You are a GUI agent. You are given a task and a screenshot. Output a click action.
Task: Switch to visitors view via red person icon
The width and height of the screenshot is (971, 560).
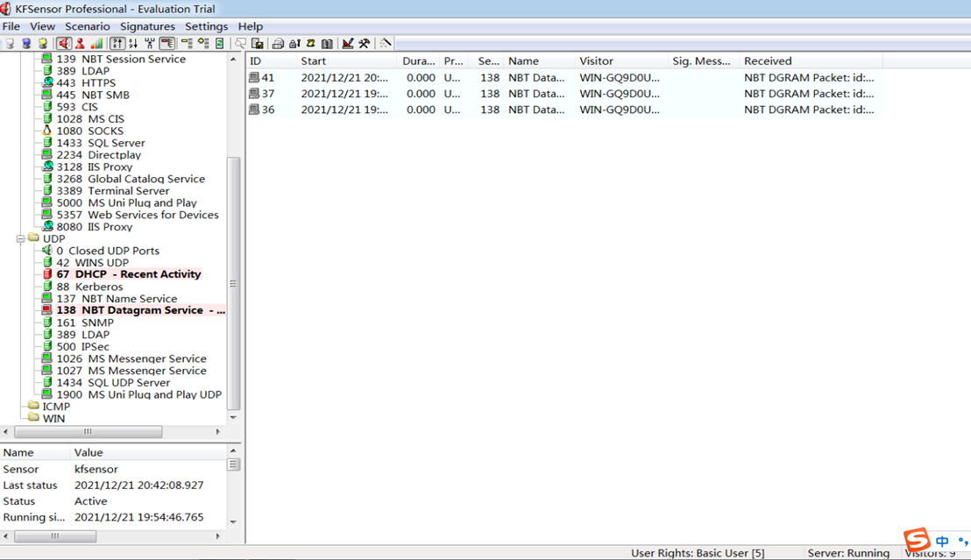[80, 43]
